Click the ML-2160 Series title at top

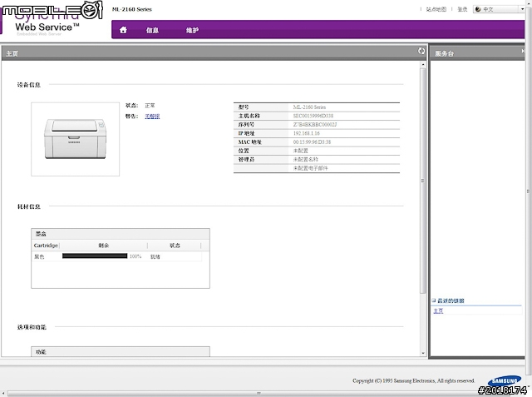click(131, 9)
